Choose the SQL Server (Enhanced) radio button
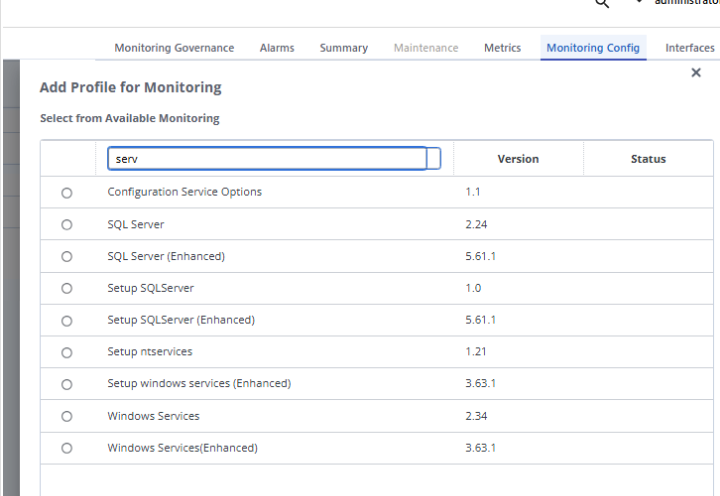 tap(67, 257)
